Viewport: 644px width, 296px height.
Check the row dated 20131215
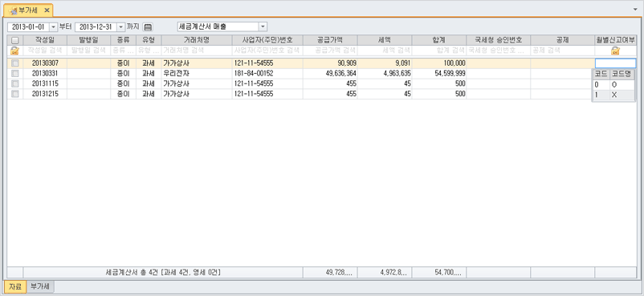(x=14, y=94)
